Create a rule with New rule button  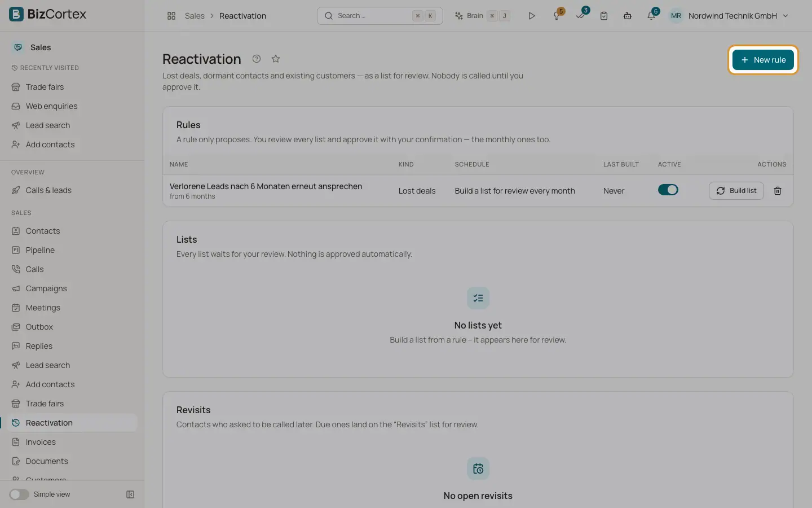coord(763,60)
